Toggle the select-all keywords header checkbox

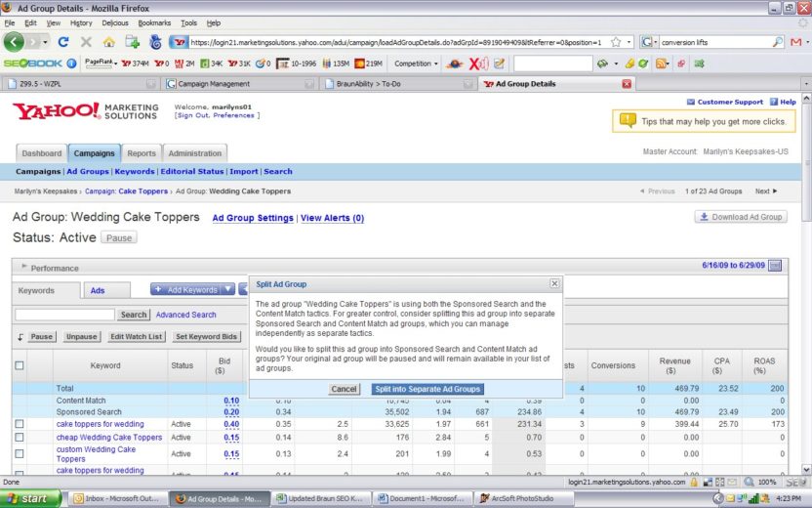(20, 365)
